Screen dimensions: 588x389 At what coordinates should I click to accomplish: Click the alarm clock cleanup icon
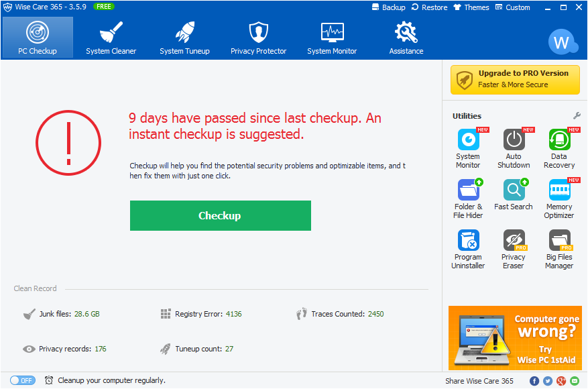(x=49, y=380)
